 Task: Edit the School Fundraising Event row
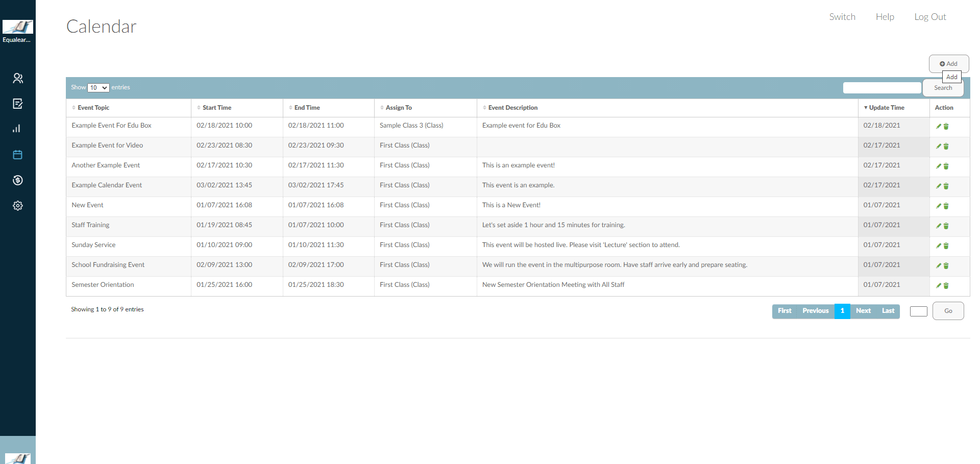point(939,265)
